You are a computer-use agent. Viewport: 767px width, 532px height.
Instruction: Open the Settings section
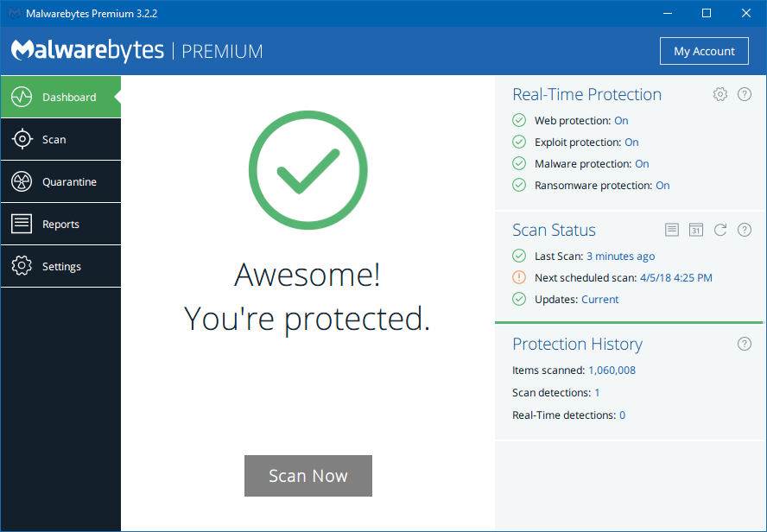tap(60, 266)
